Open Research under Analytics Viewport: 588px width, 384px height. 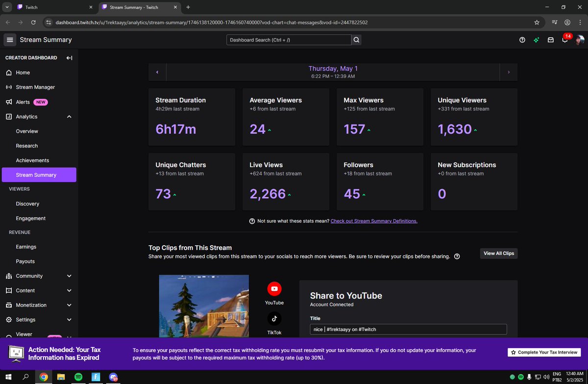tap(26, 146)
